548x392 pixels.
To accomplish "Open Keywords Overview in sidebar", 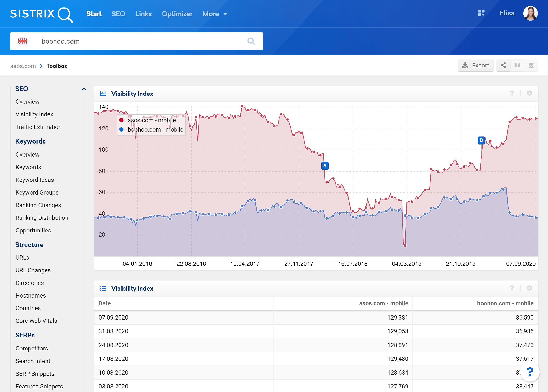I will (28, 154).
